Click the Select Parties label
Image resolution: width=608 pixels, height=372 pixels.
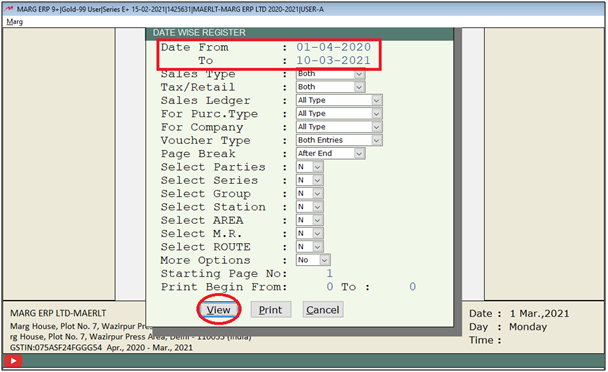click(x=213, y=167)
